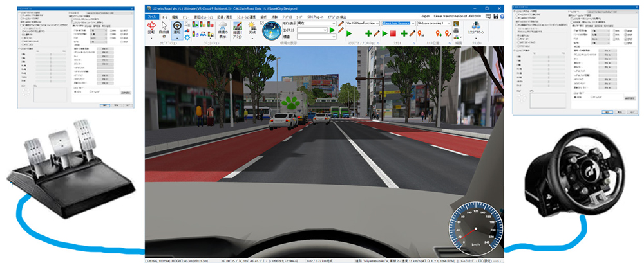Image resolution: width=644 pixels, height=263 pixels.
Task: Start traffic simulation with traffic-light play icon
Action: (x=195, y=24)
